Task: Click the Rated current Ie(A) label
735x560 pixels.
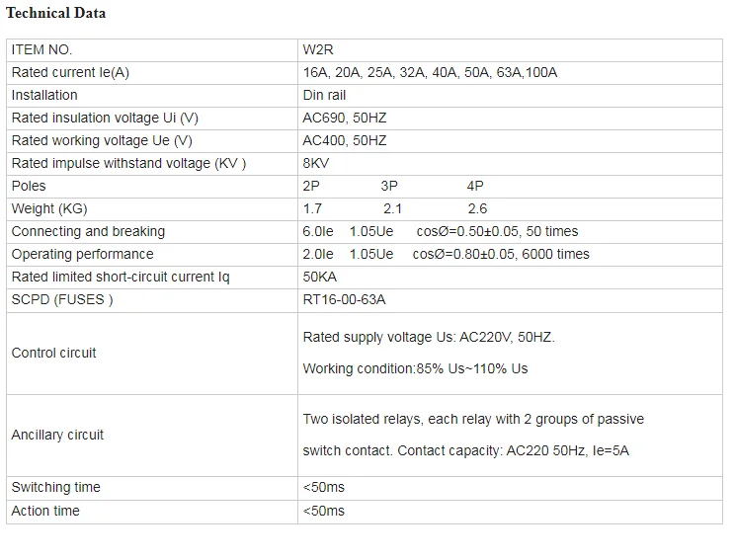Action: click(x=70, y=72)
